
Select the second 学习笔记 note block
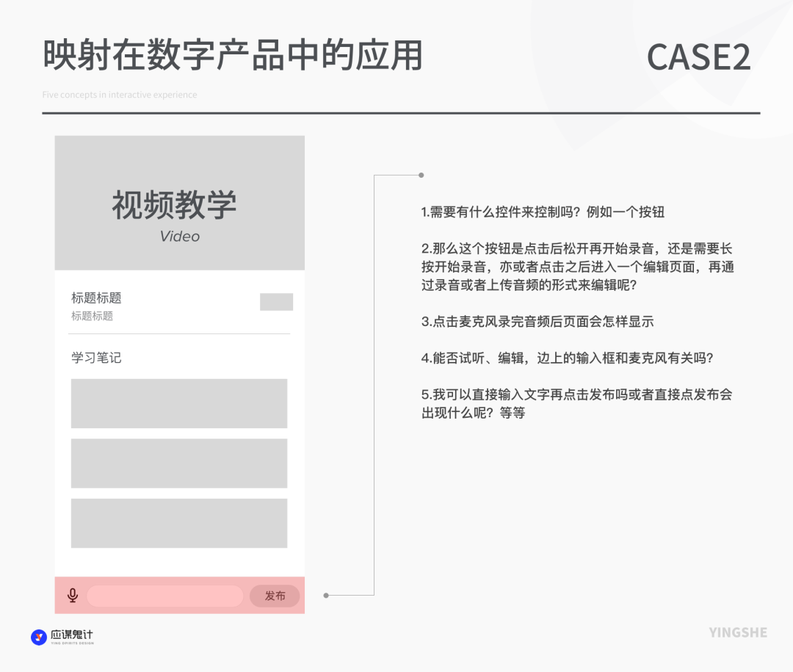[178, 463]
